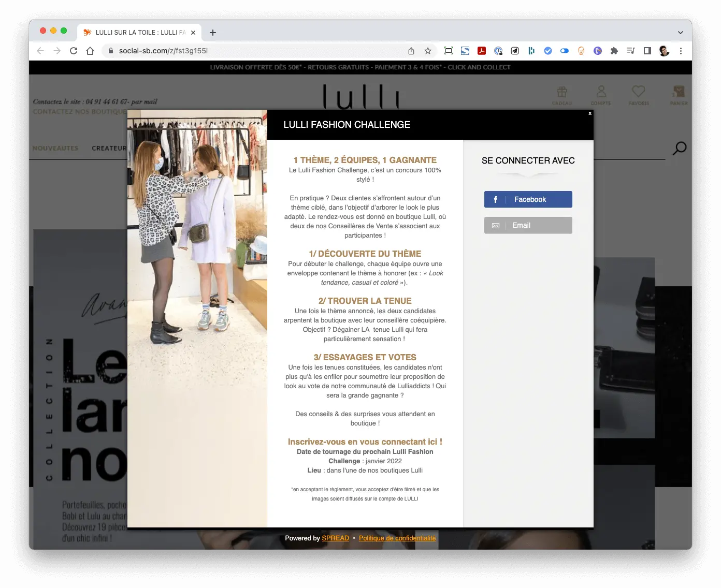Click the address bar URL field

pyautogui.click(x=259, y=51)
